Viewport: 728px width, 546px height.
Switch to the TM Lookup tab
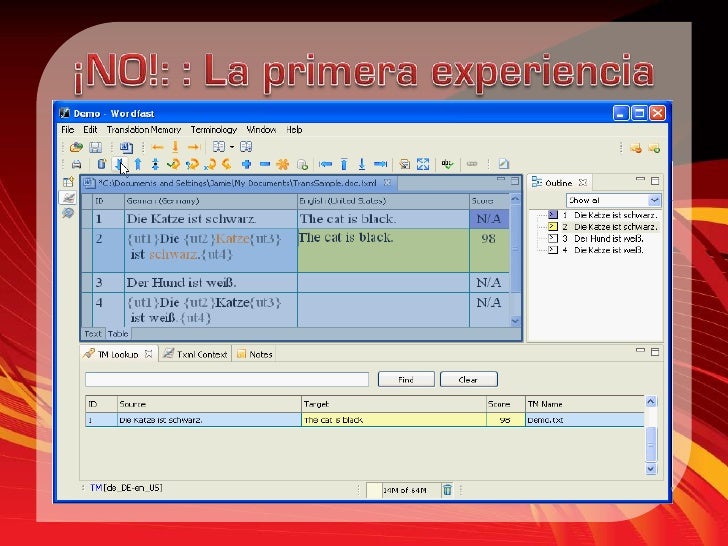coord(118,354)
